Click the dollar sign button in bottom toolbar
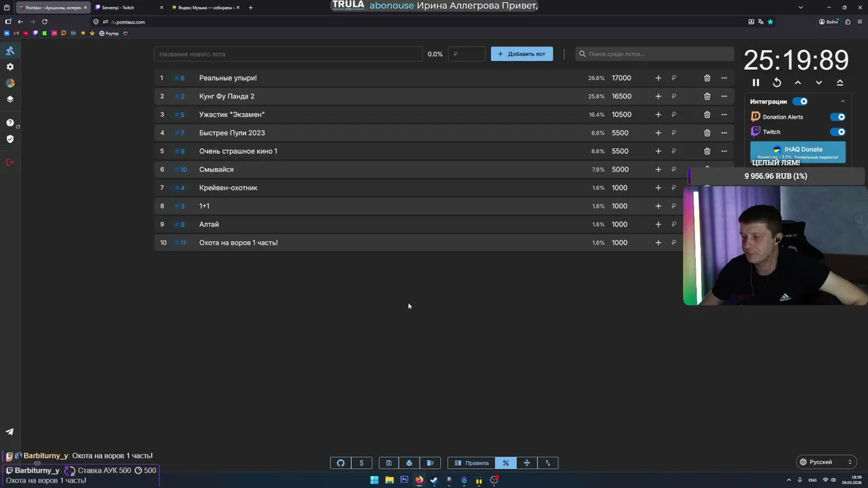868x488 pixels. pos(361,463)
